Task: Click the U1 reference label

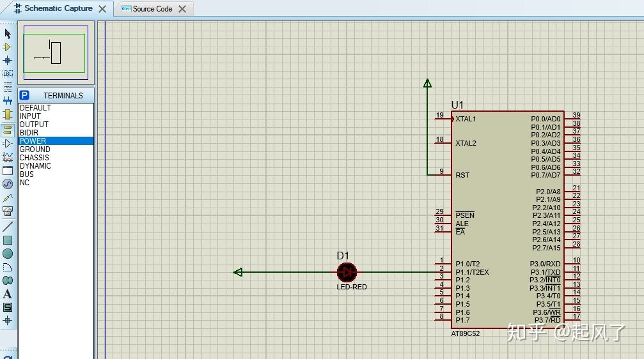Action: coord(457,105)
